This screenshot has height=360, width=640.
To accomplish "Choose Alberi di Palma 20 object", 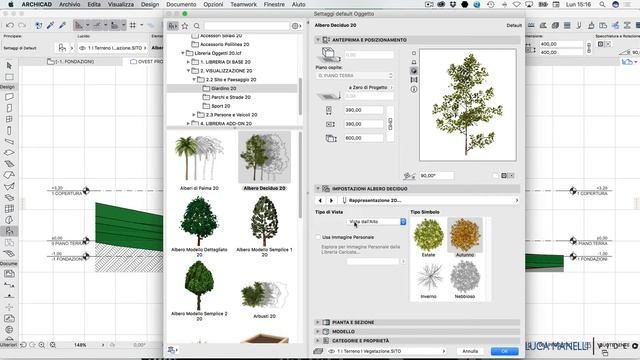I will pyautogui.click(x=199, y=162).
